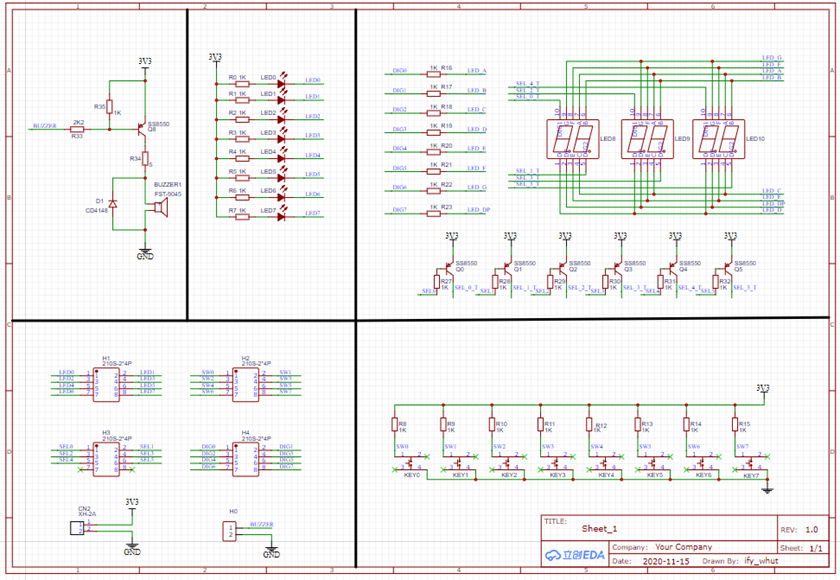Screen dimensions: 840x580
Task: Select the Q0 SS8550 transistor
Action: [x=444, y=271]
